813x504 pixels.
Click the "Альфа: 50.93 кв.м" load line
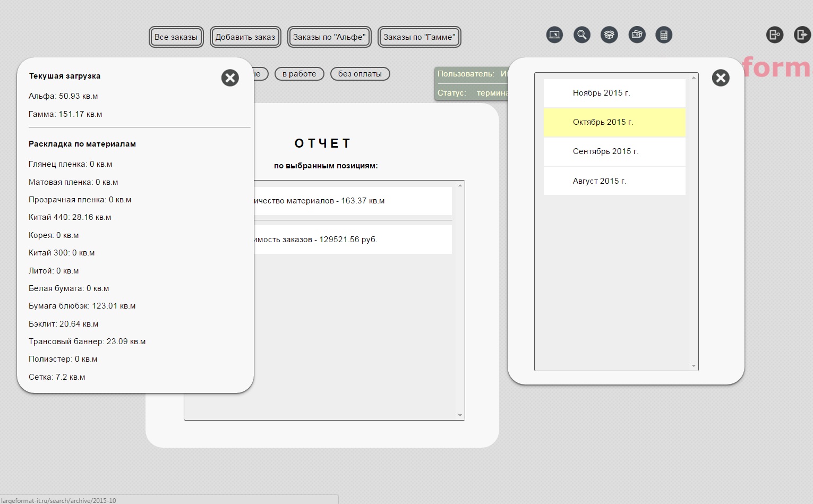point(63,96)
